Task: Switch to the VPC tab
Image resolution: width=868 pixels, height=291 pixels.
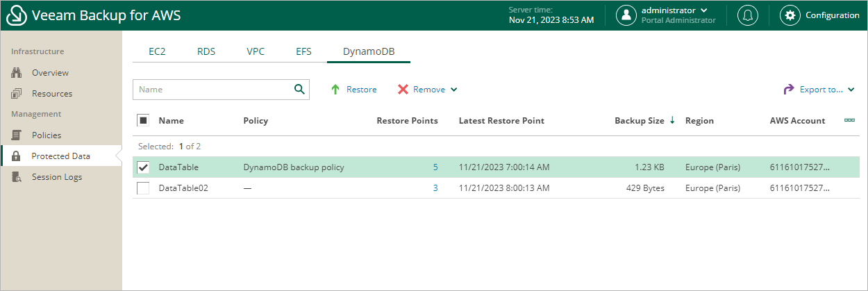Action: [256, 51]
